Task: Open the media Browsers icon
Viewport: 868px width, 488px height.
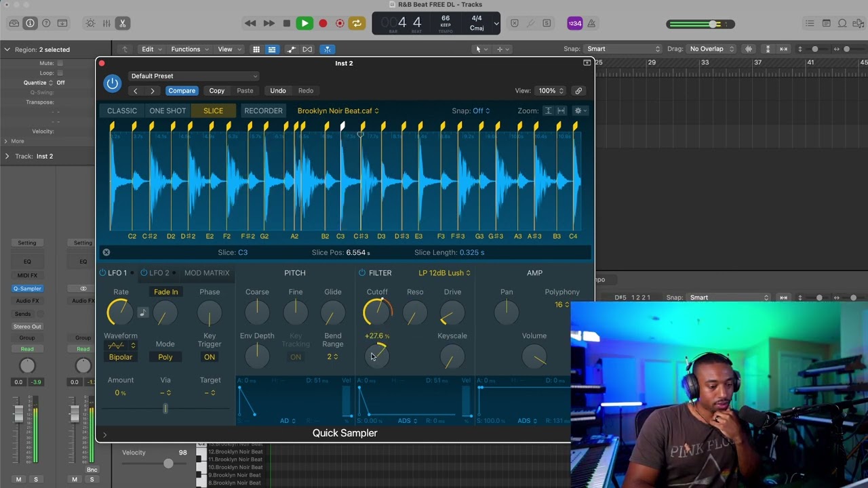Action: [x=859, y=23]
